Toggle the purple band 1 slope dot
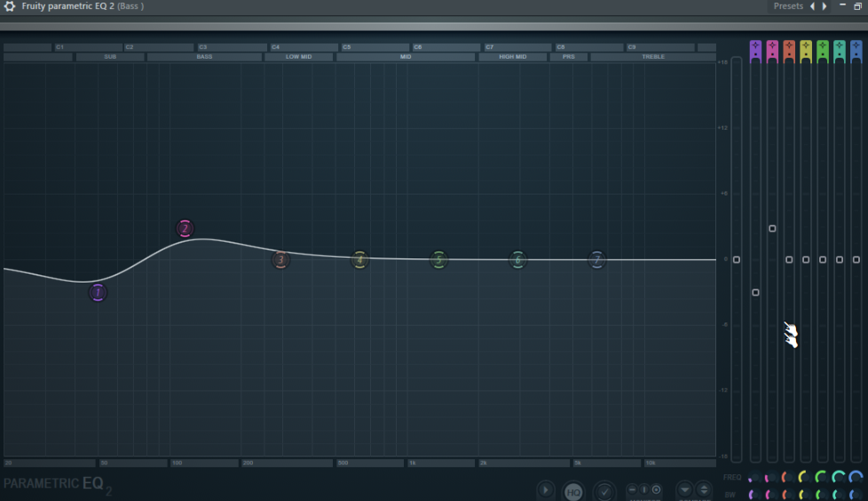The image size is (868, 501). pos(755,54)
